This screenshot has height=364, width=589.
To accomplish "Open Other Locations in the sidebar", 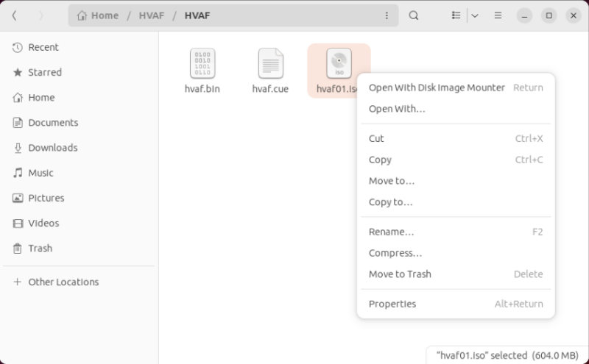I will point(79,282).
